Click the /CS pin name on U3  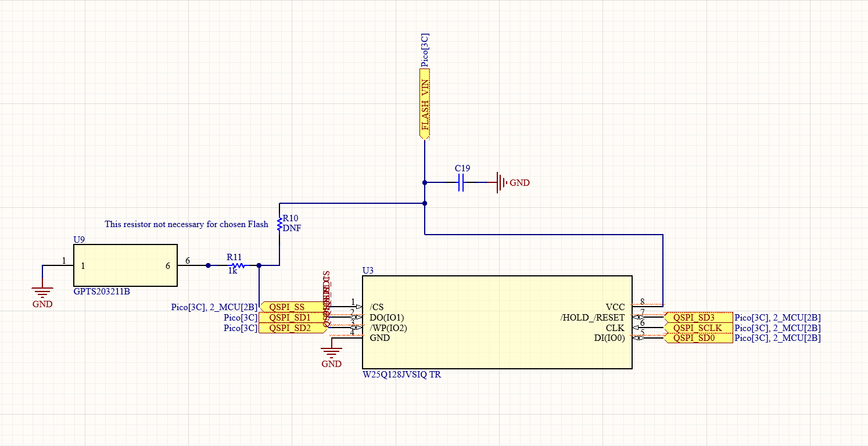376,307
